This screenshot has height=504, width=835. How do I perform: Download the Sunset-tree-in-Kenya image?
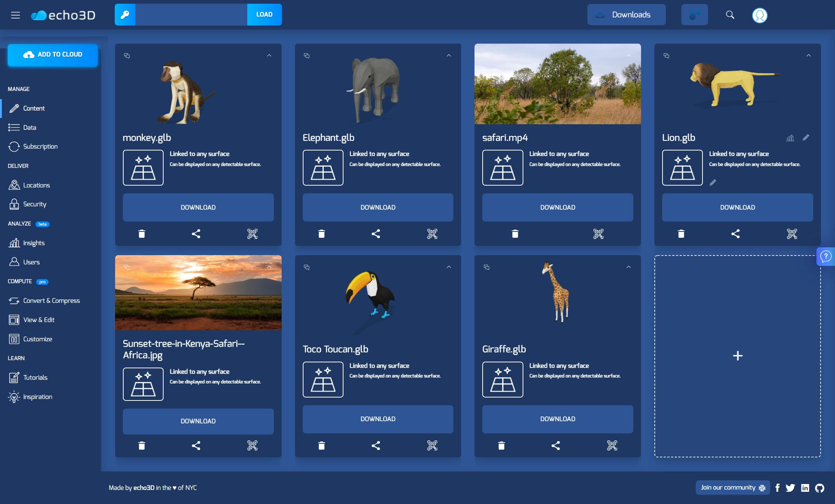point(198,421)
